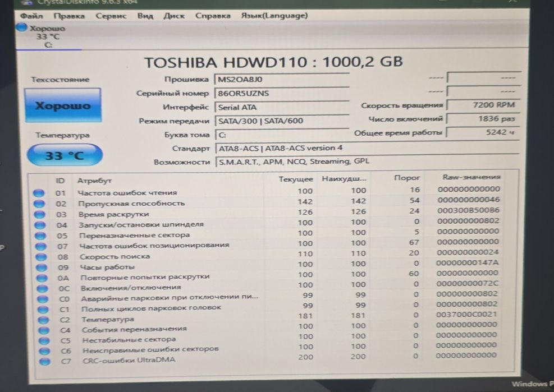Click status icon for C6 Неисправимые ошибки секторов
The width and height of the screenshot is (554, 392).
[x=44, y=351]
